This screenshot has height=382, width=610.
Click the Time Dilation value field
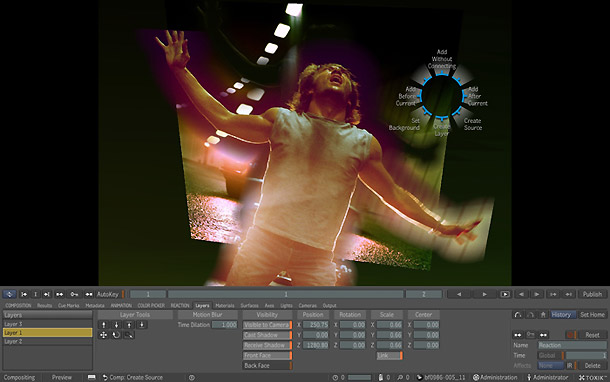224,325
